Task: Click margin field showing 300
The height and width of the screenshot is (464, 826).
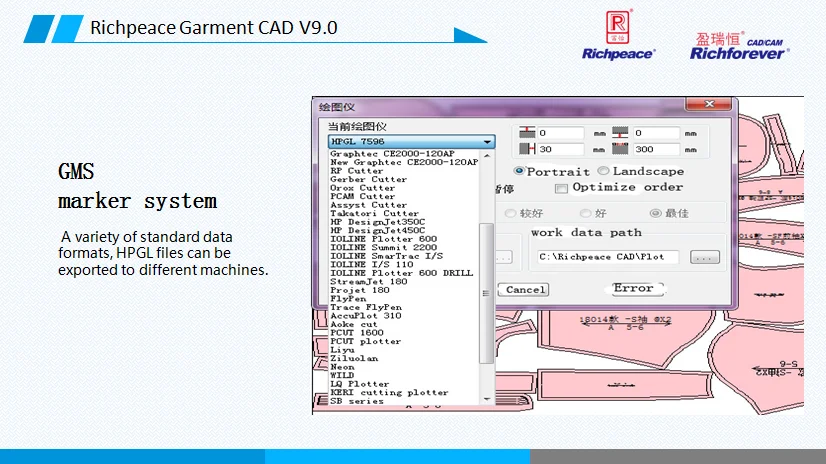Action: tap(656, 149)
